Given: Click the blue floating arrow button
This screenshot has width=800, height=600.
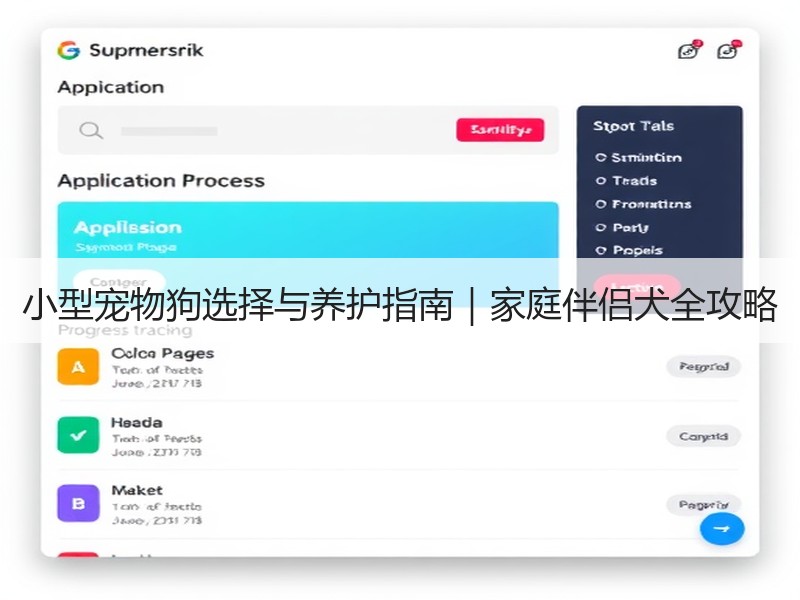Looking at the screenshot, I should [x=722, y=529].
